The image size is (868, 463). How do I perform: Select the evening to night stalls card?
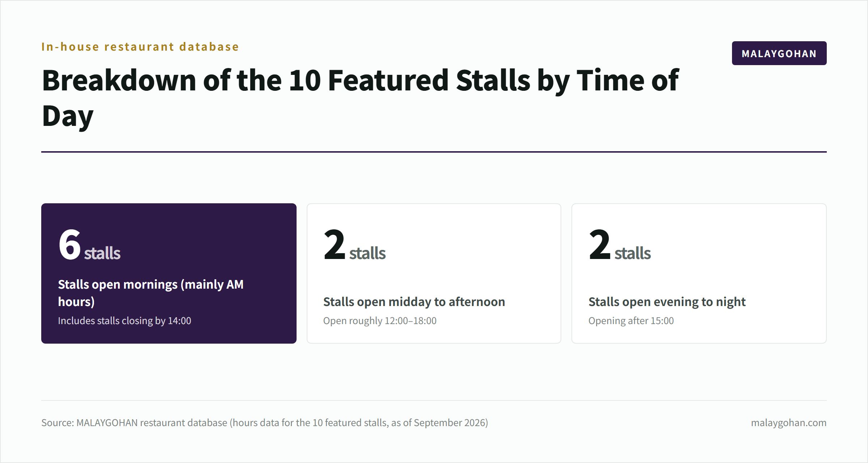[699, 273]
